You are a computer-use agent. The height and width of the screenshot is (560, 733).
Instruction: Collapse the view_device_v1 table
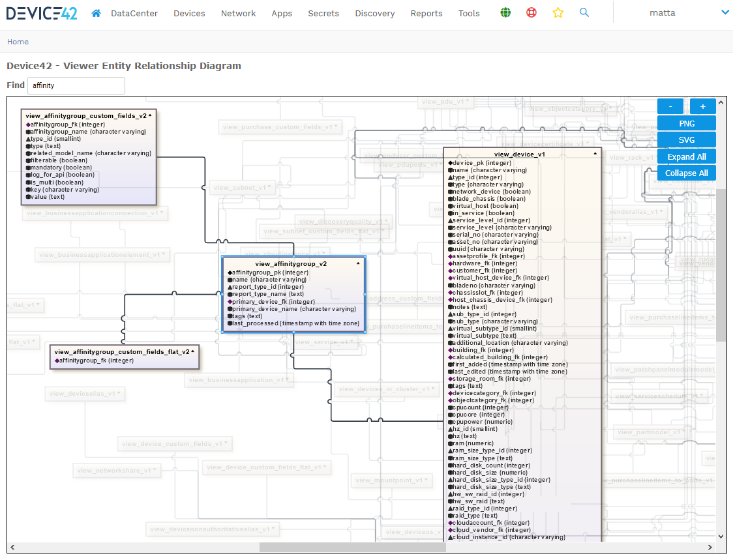pos(595,154)
